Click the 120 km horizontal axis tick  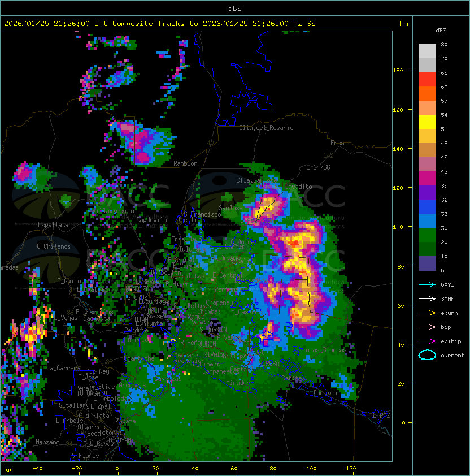[x=351, y=469]
